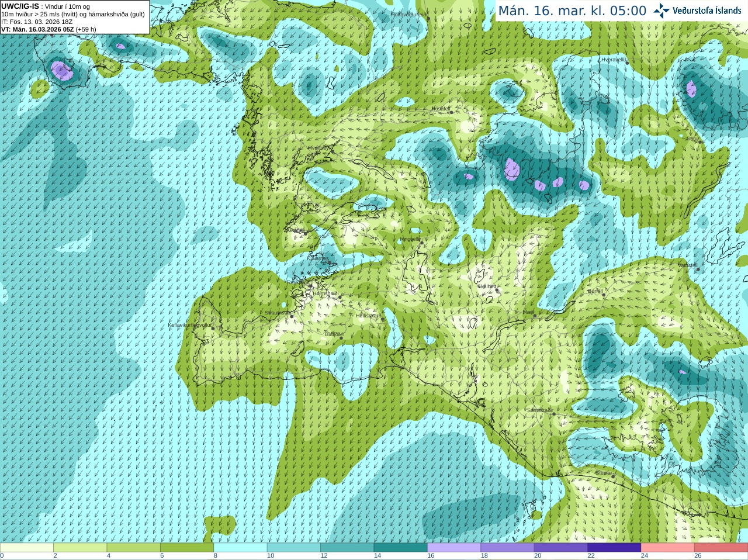748x560 pixels.
Task: Click the Keflavíkurflugvöllur station label
Action: coord(190,325)
